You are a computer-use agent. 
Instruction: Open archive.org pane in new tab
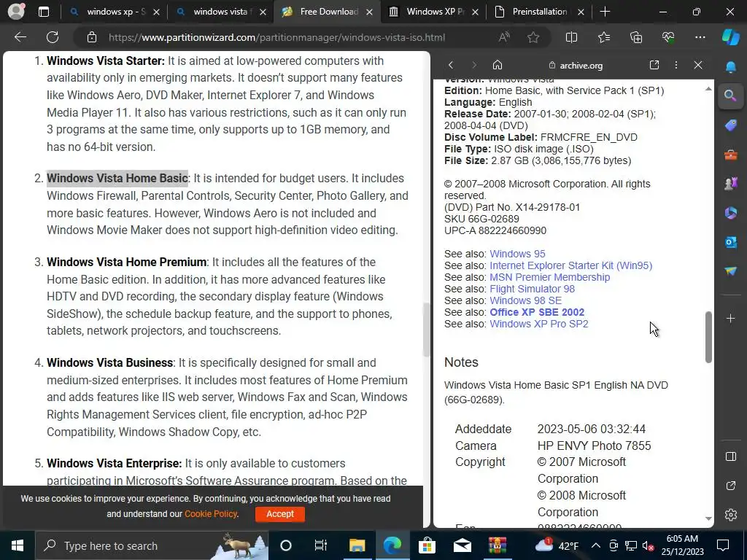point(654,65)
